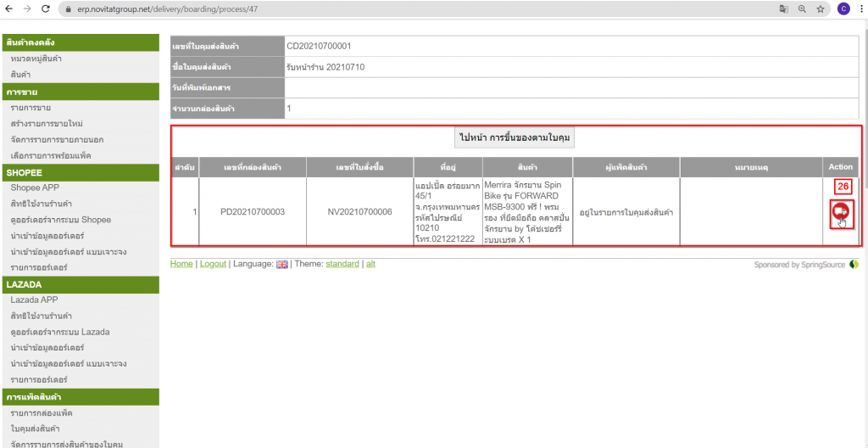Open the Chrome profile avatar
The height and width of the screenshot is (448, 868).
pos(843,8)
